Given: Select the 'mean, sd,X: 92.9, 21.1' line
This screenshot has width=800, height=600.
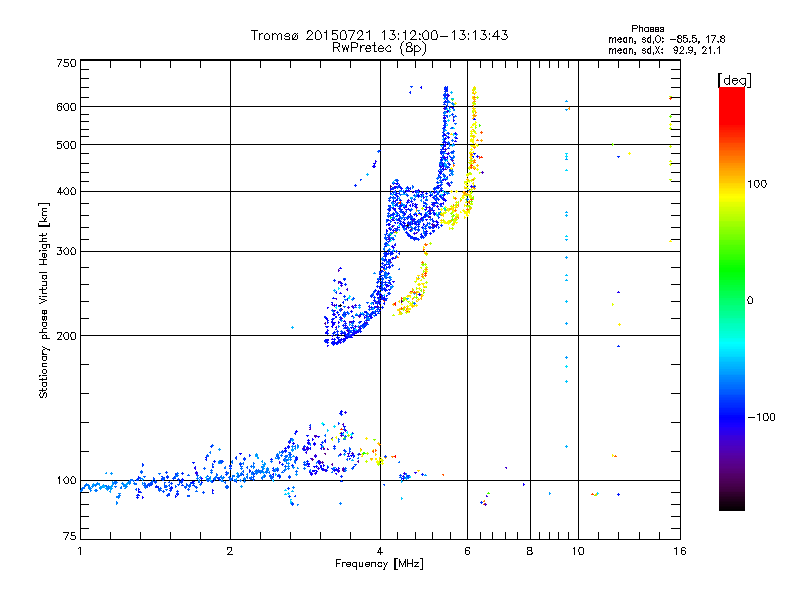Looking at the screenshot, I should click(665, 51).
